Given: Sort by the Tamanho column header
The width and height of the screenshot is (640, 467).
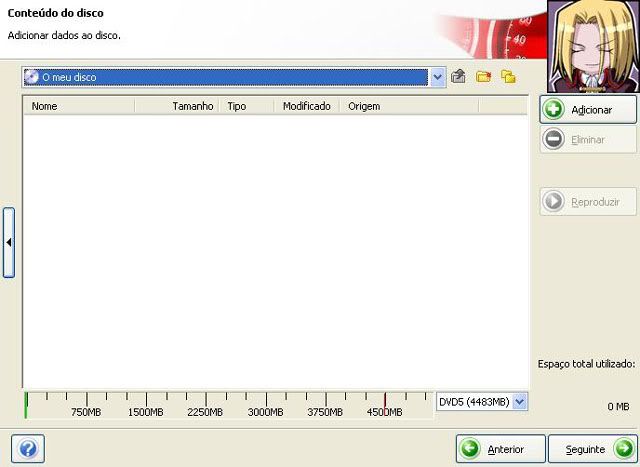Looking at the screenshot, I should point(192,105).
